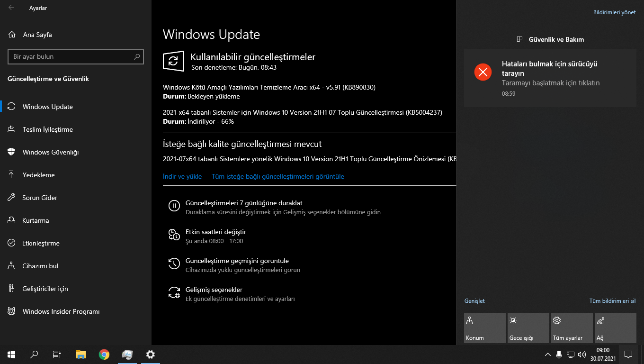Viewport: 644px width, 364px height.
Task: Expand quick actions with 'Genişlet'
Action: 474,301
